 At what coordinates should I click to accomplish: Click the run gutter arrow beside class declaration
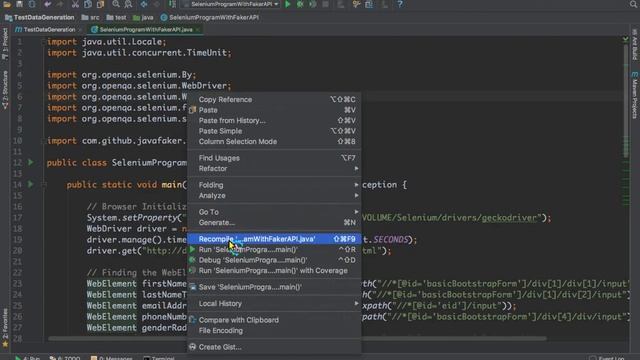(x=31, y=162)
